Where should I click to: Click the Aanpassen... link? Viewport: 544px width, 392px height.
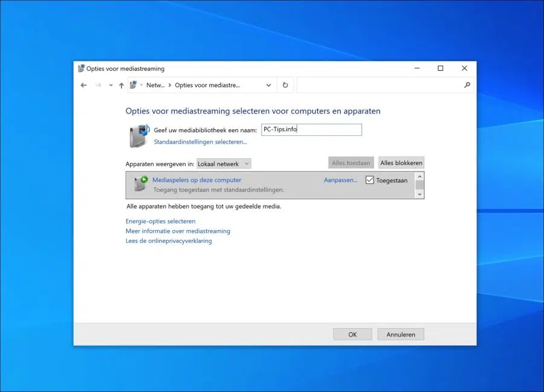[x=341, y=180]
